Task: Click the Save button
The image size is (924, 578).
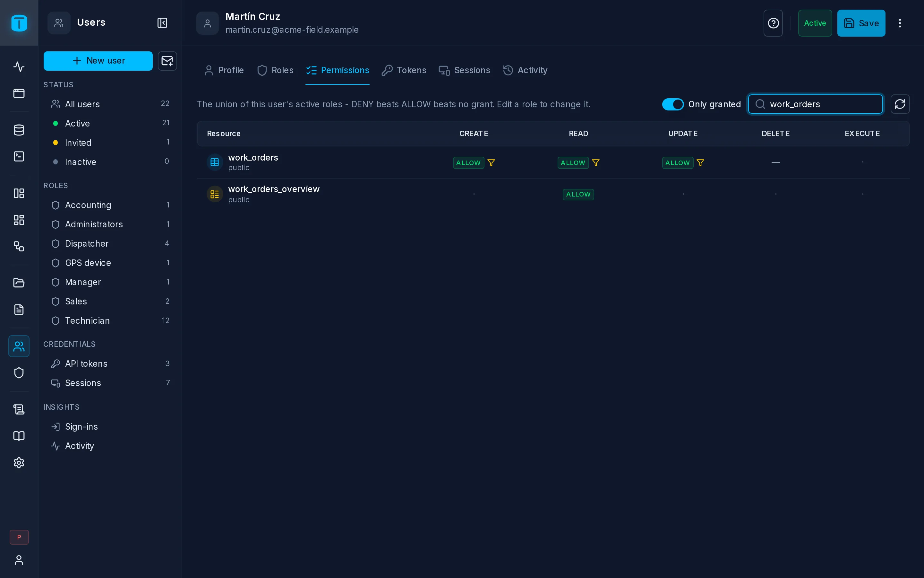Action: (861, 23)
